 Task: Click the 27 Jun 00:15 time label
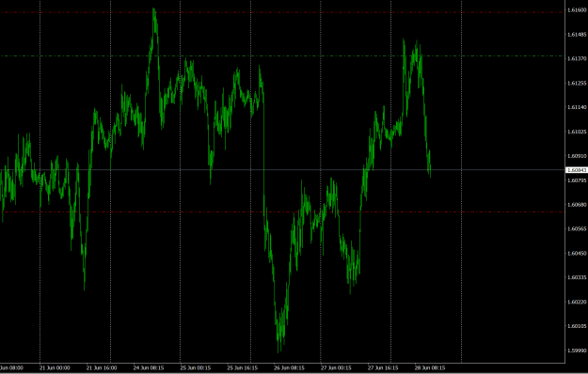click(336, 368)
